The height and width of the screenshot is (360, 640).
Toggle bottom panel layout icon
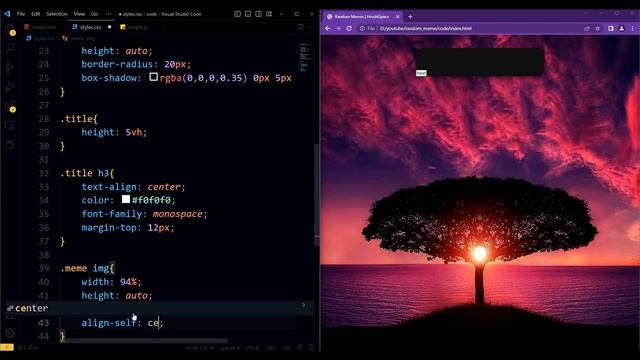click(248, 14)
